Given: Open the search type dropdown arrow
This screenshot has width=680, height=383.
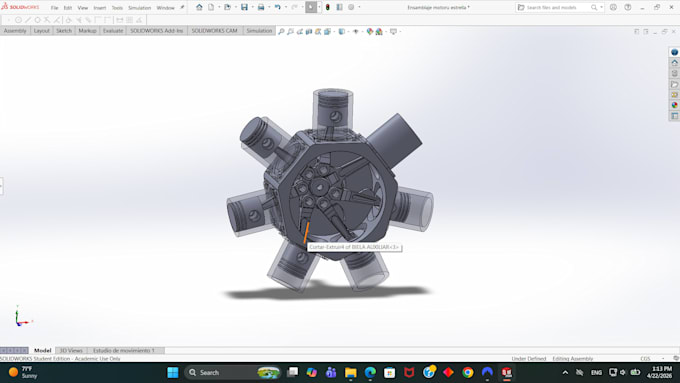Looking at the screenshot, I should (x=601, y=7).
